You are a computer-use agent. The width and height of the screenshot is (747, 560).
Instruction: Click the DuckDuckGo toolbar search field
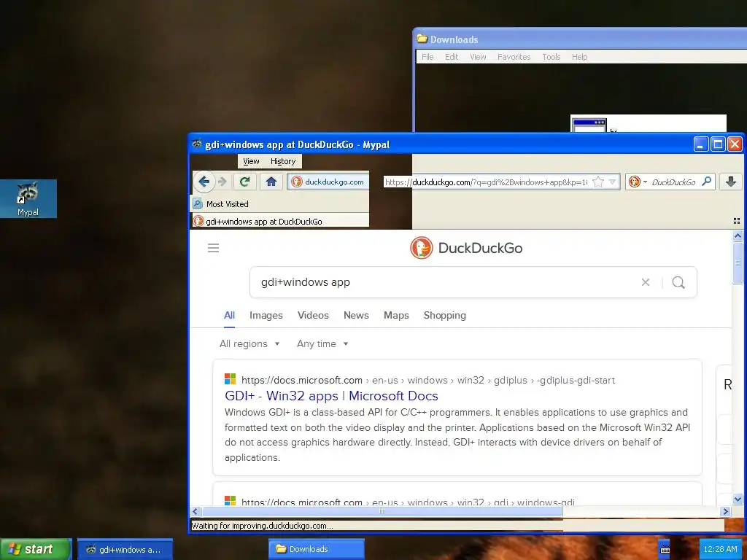tap(673, 182)
